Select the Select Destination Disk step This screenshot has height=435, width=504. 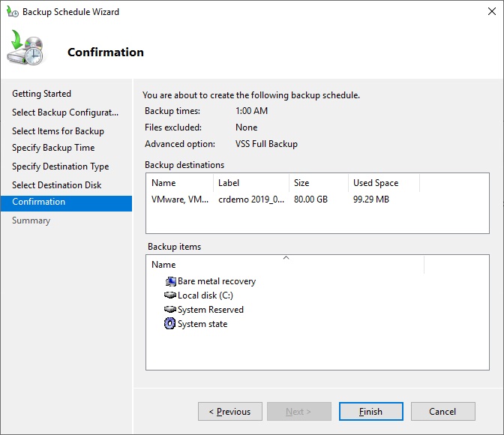click(x=56, y=185)
